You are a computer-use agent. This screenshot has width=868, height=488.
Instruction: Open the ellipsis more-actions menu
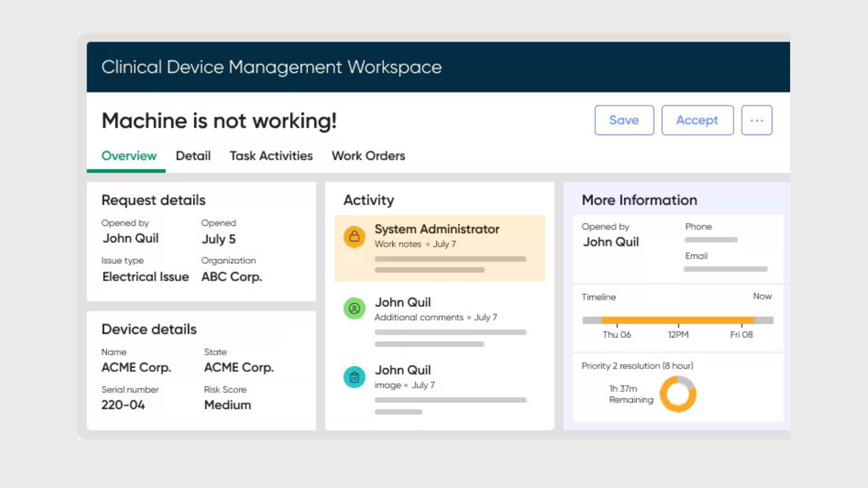tap(757, 120)
